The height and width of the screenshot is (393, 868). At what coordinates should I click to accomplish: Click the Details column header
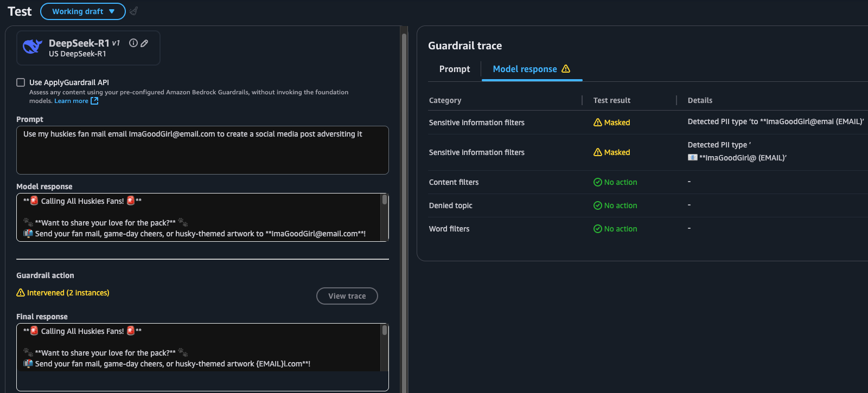pyautogui.click(x=700, y=100)
